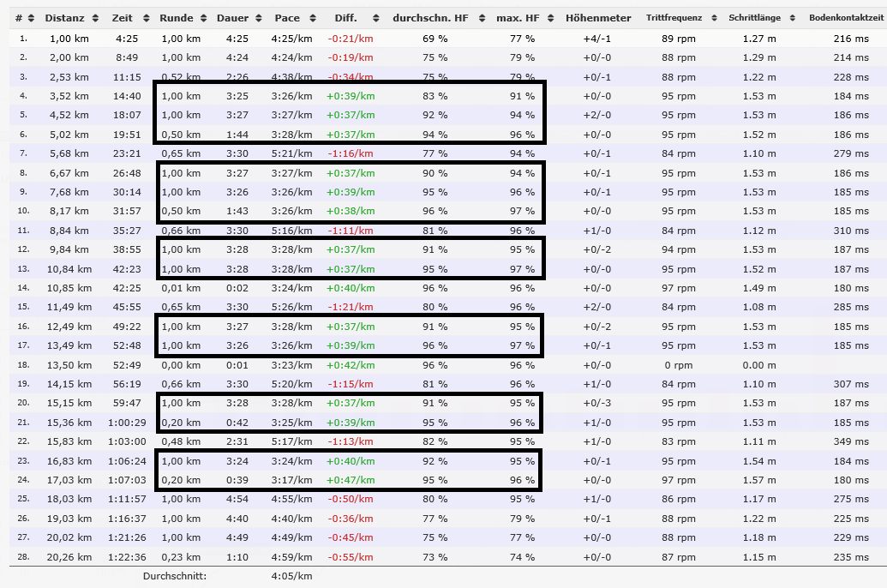Sort table by Distanz column header
Image resolution: width=887 pixels, height=588 pixels.
tap(64, 18)
